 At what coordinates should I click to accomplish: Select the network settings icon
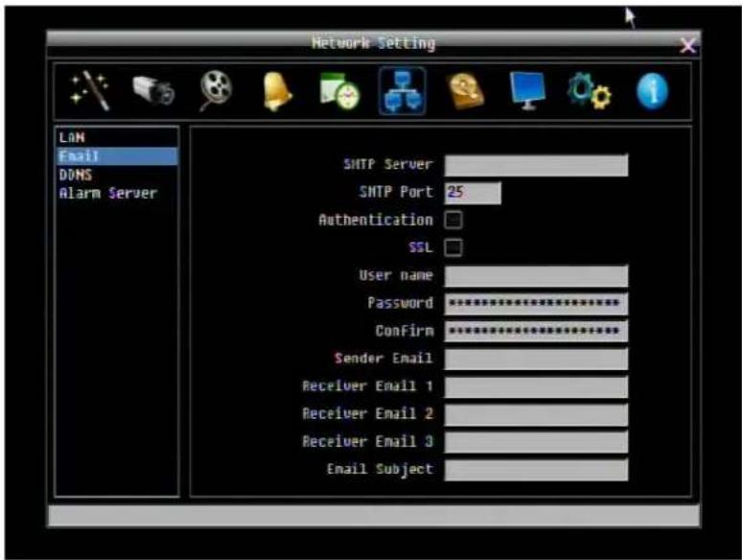(403, 91)
